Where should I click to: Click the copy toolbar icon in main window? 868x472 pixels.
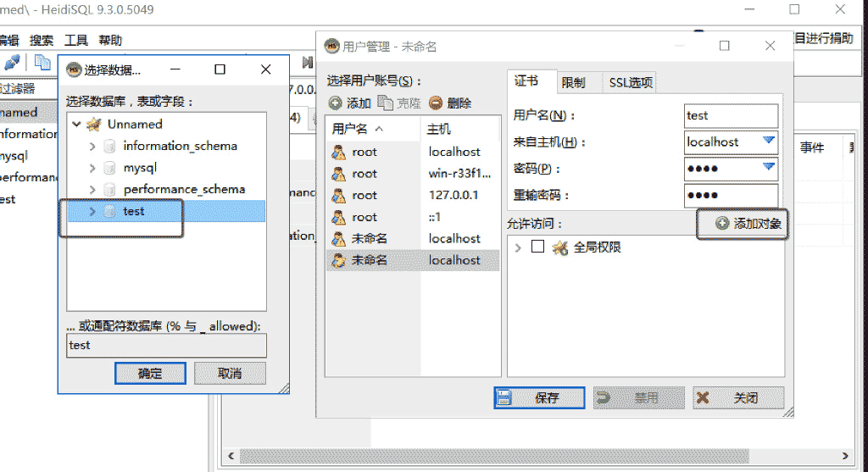[x=42, y=62]
